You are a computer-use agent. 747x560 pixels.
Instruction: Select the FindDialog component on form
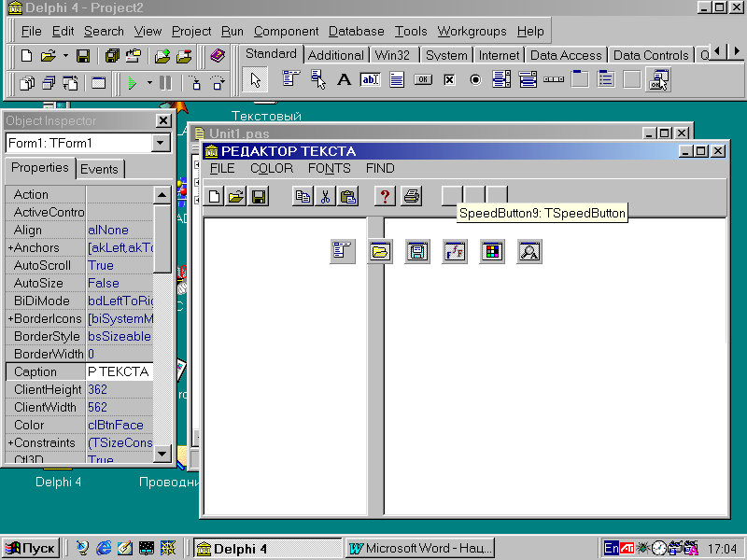pyautogui.click(x=529, y=251)
